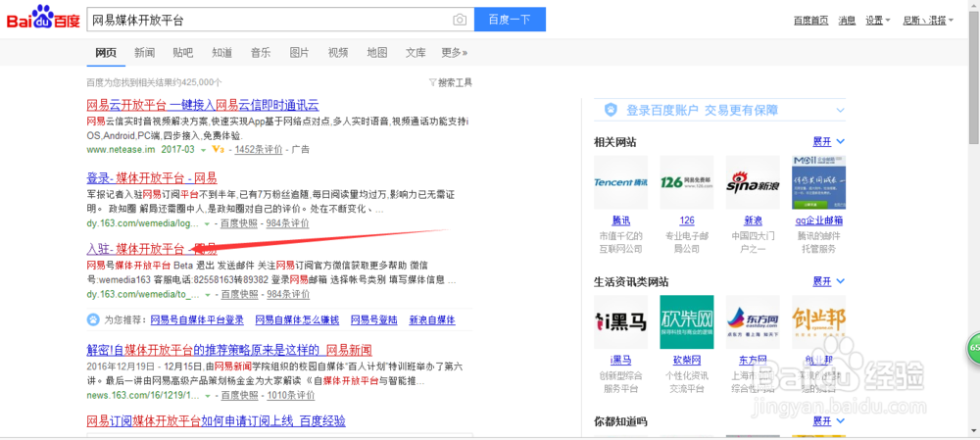The image size is (980, 440).
Task: Open the 砍柴网 logo thumbnail
Action: [x=687, y=321]
